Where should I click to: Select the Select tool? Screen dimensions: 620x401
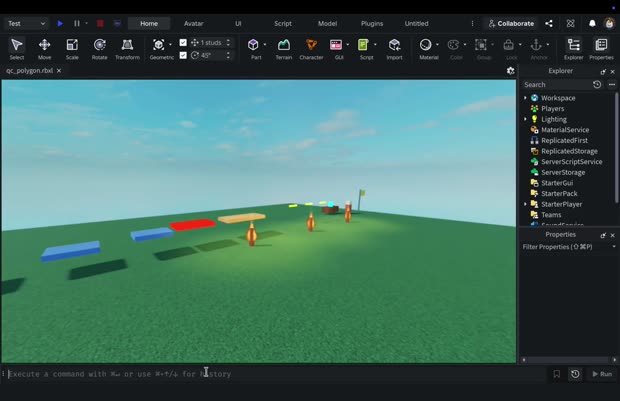[x=17, y=49]
